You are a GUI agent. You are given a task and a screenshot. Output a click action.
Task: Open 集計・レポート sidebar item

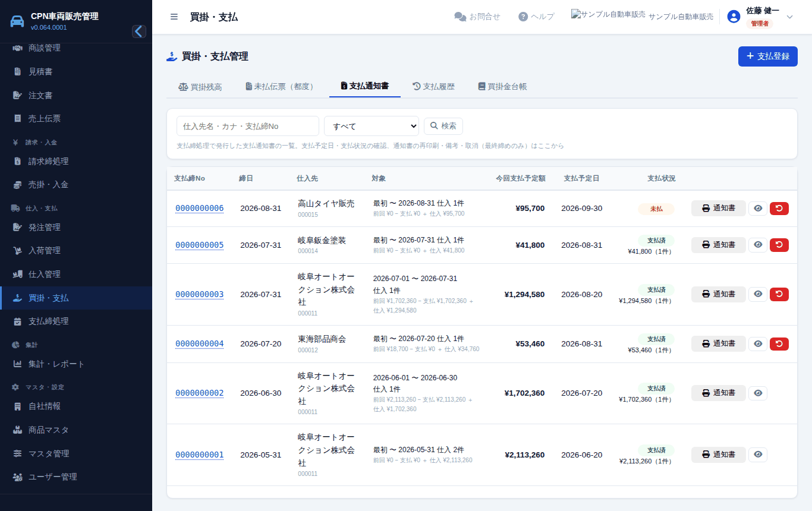(x=76, y=364)
